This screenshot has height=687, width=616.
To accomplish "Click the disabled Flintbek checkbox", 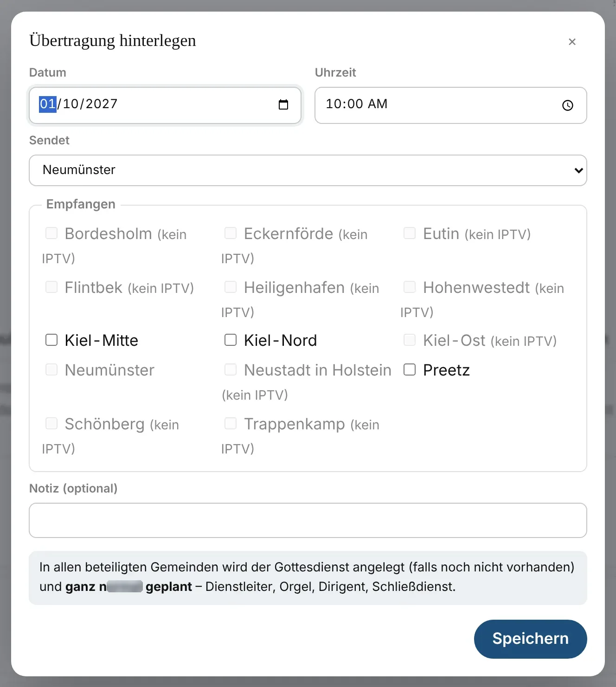I will 51,287.
